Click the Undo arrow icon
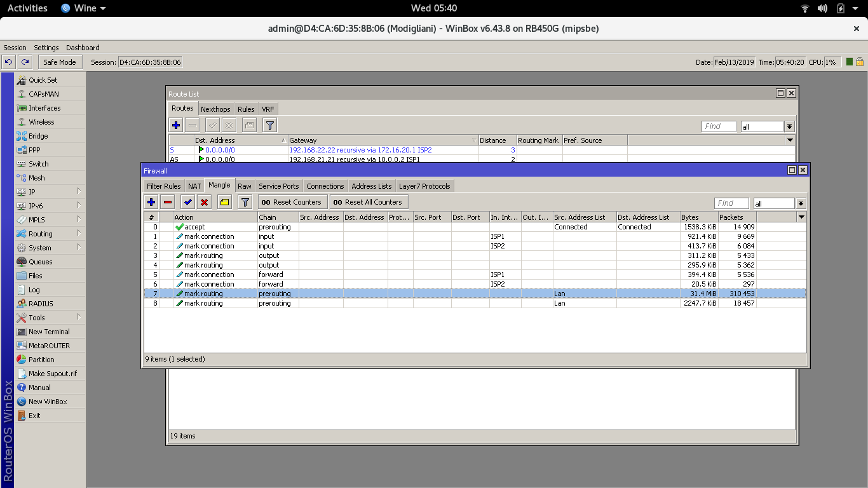 coord(8,62)
